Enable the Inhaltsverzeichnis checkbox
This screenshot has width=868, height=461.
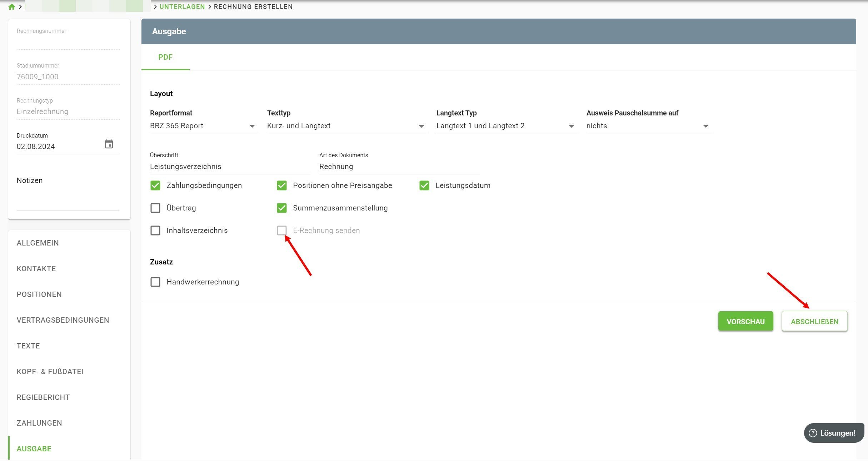pos(155,230)
